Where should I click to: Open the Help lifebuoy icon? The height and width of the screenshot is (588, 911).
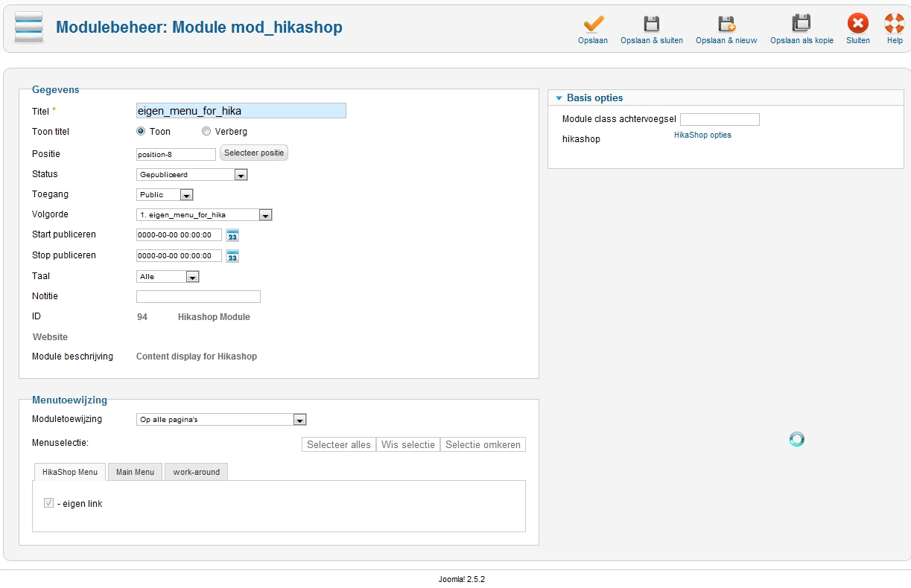tap(895, 25)
